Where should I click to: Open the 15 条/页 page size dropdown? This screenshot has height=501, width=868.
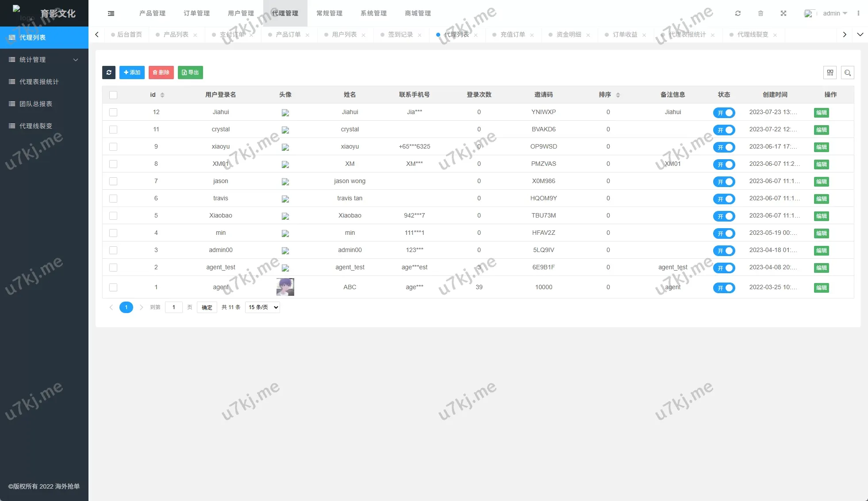(263, 307)
